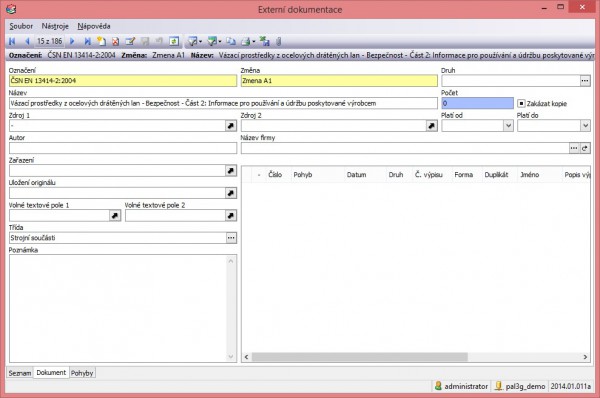This screenshot has height=398, width=600.
Task: Edit the current record
Action: click(x=130, y=41)
